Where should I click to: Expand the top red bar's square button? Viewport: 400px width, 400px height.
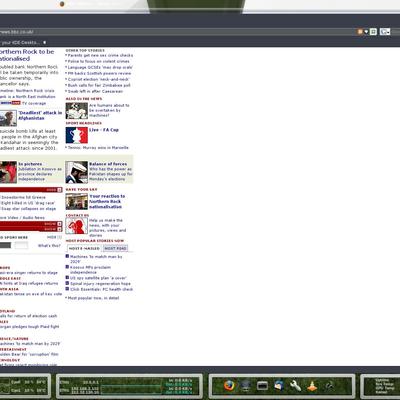click(x=59, y=190)
